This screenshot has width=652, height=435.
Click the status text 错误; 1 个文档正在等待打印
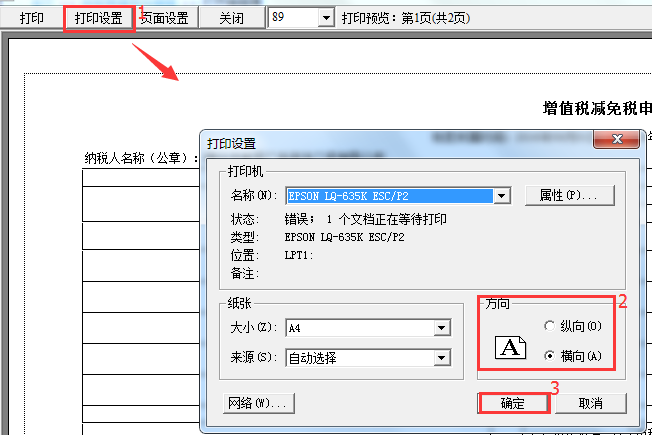click(366, 219)
